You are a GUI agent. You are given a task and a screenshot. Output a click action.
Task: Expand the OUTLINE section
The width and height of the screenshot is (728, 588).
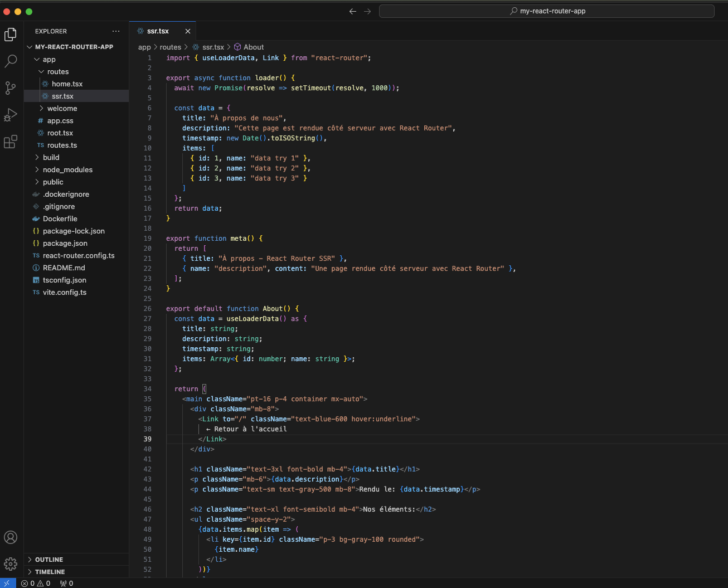[x=49, y=560]
